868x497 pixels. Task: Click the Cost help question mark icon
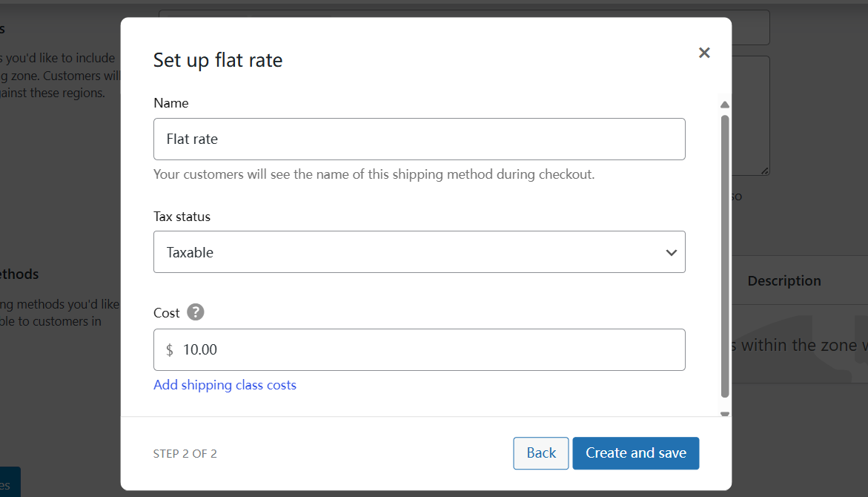point(196,312)
